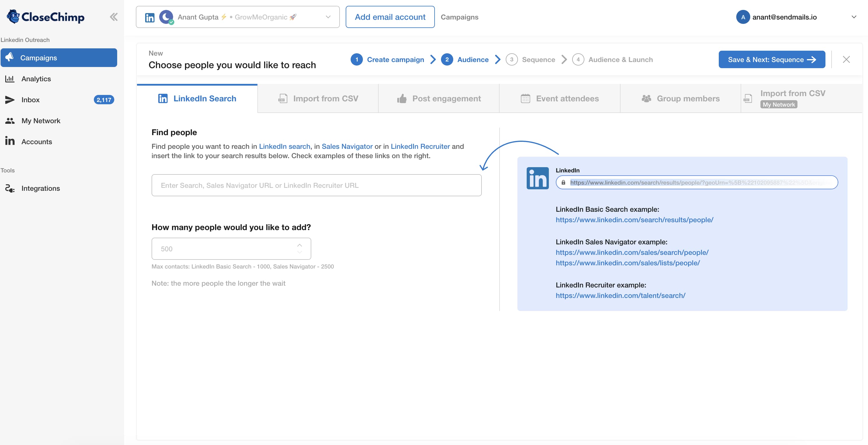Image resolution: width=868 pixels, height=445 pixels.
Task: Open Accounts via LinkedIn icon
Action: [10, 141]
